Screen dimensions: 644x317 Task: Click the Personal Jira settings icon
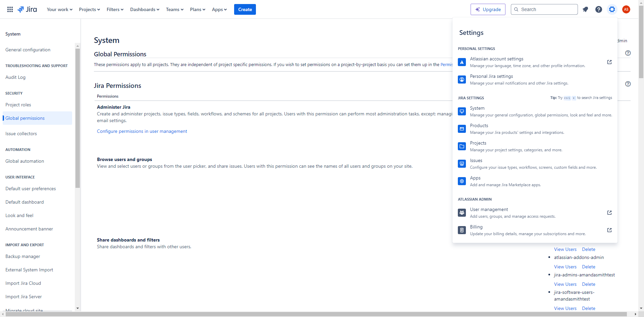[462, 80]
